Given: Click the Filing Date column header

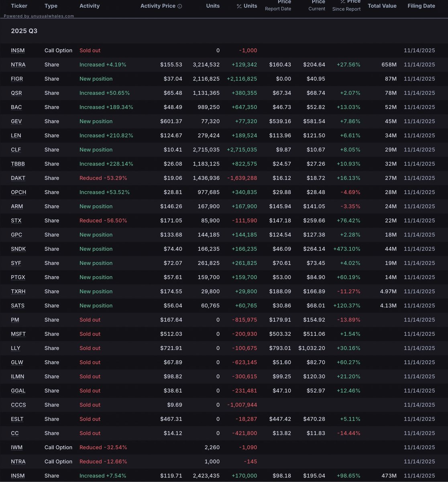Looking at the screenshot, I should (421, 6).
